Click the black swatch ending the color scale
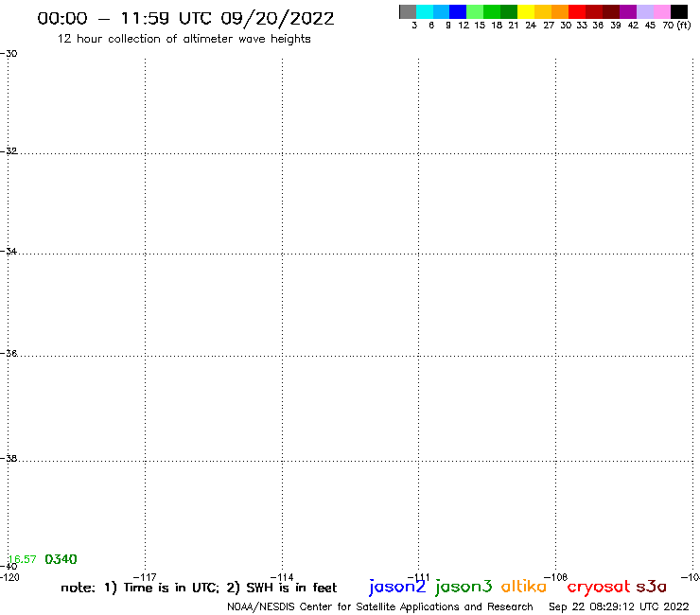 [679, 11]
